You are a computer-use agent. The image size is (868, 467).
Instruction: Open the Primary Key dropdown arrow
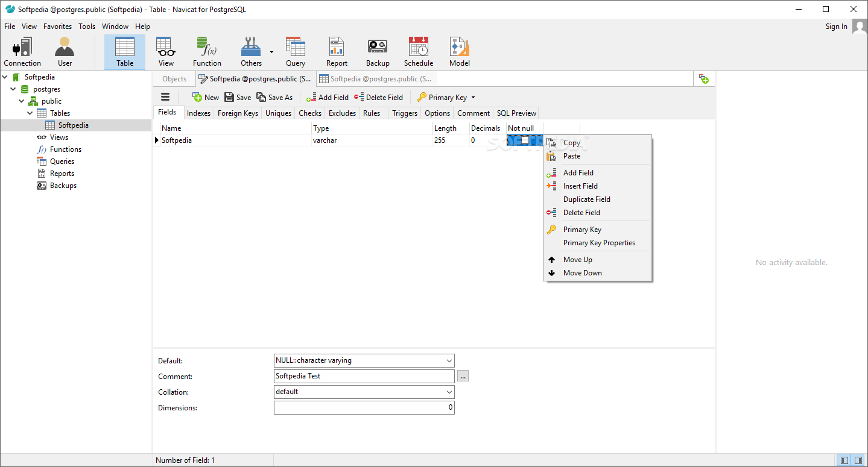pyautogui.click(x=473, y=98)
